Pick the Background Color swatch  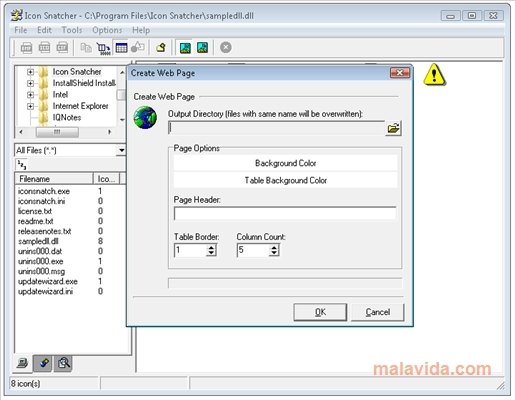[285, 163]
